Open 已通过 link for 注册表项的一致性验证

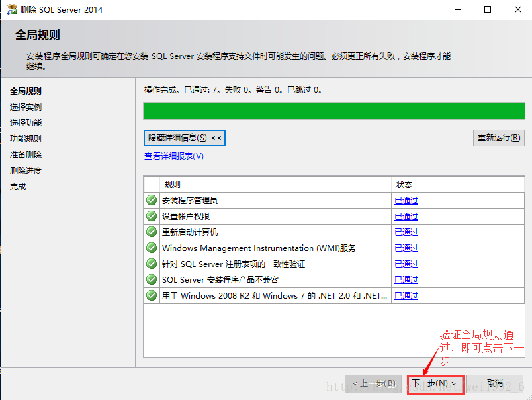click(x=406, y=264)
